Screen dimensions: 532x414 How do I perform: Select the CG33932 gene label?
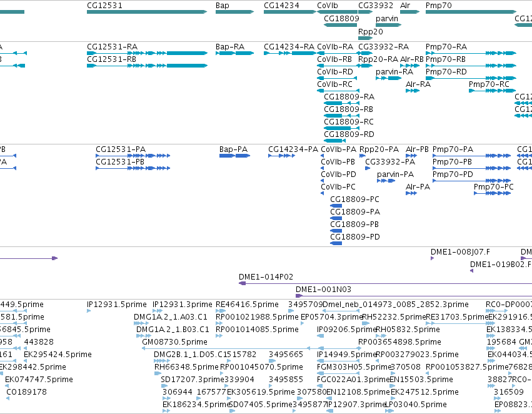click(x=376, y=6)
